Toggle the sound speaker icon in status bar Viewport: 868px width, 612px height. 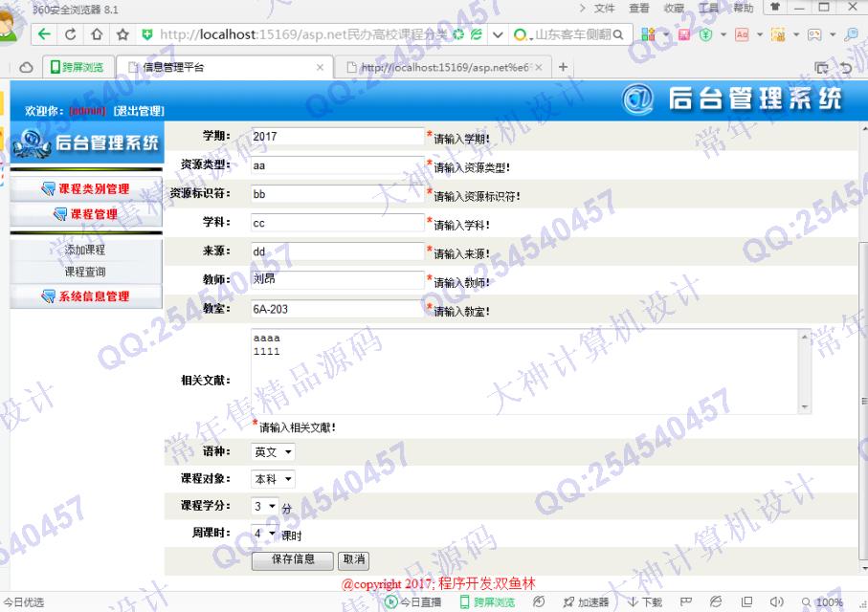(x=777, y=601)
